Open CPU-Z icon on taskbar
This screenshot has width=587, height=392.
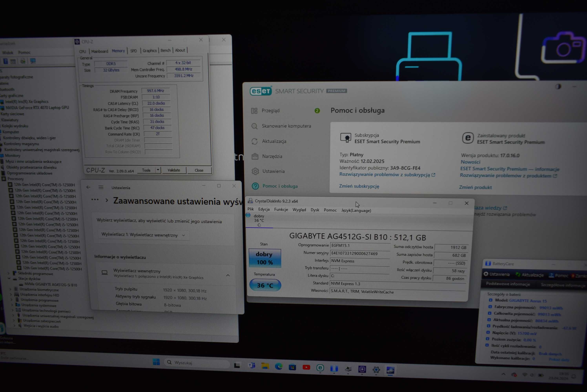[362, 369]
